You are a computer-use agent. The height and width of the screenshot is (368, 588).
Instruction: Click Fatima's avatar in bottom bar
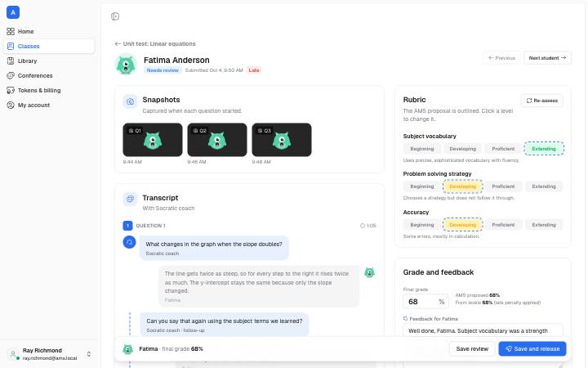[128, 349]
